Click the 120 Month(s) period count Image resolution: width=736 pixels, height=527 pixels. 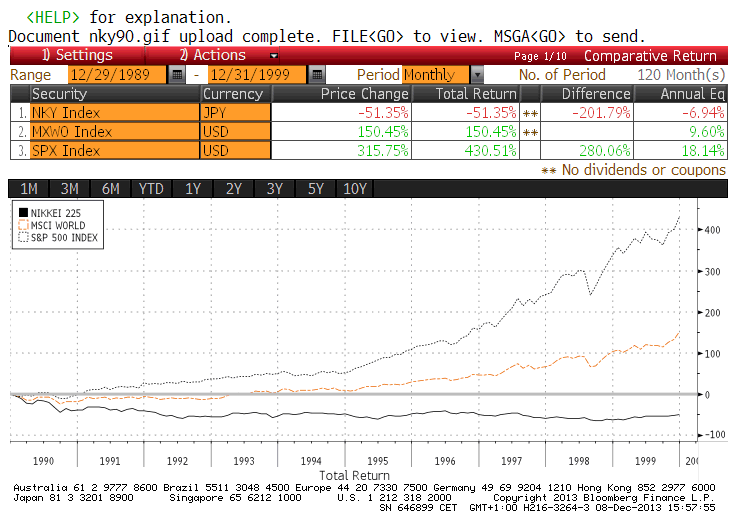681,75
